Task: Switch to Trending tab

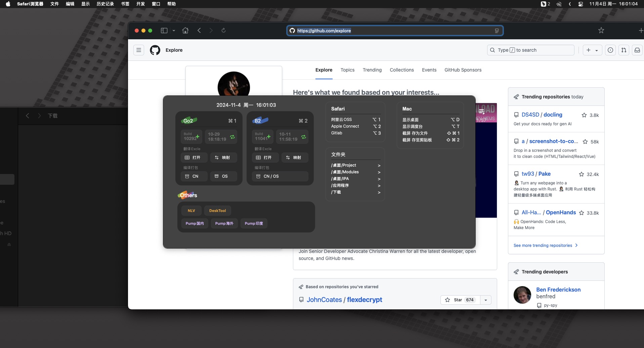Action: click(x=372, y=70)
